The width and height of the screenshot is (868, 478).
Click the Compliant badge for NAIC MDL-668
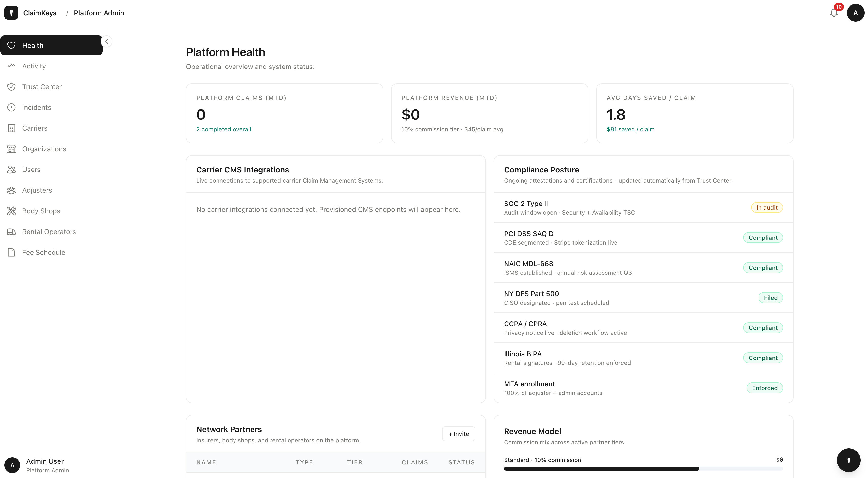point(763,268)
